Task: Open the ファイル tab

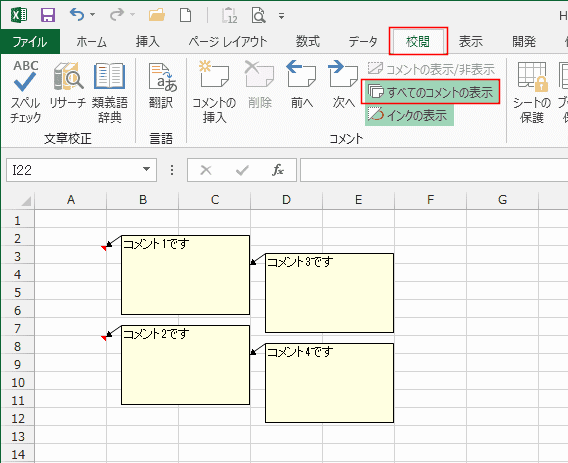Action: pos(30,42)
